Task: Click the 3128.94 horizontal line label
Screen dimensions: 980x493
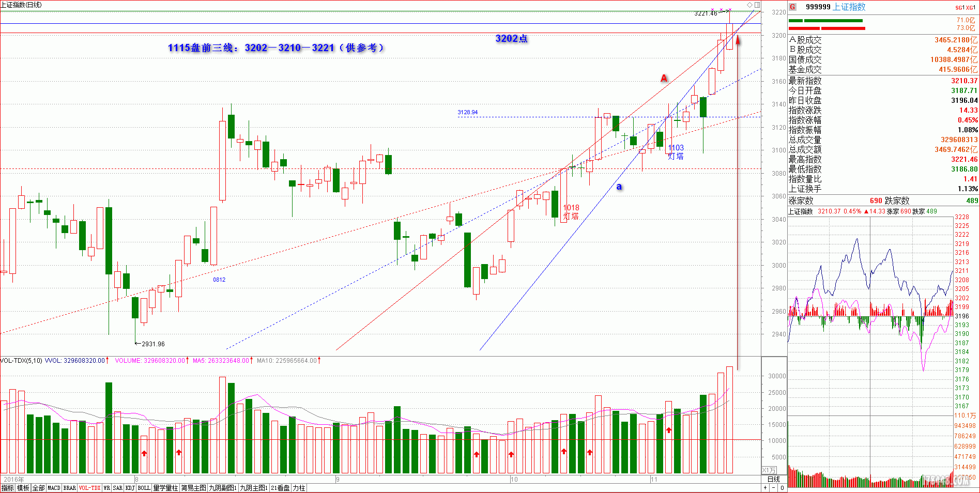Action: pos(468,112)
